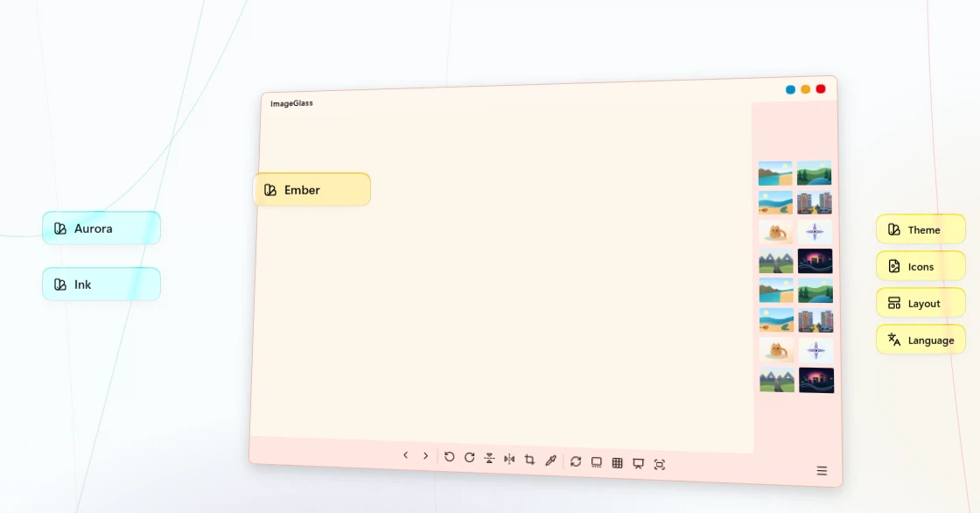The width and height of the screenshot is (980, 513).
Task: Select the lower daytime city street thumbnail
Action: tap(815, 321)
